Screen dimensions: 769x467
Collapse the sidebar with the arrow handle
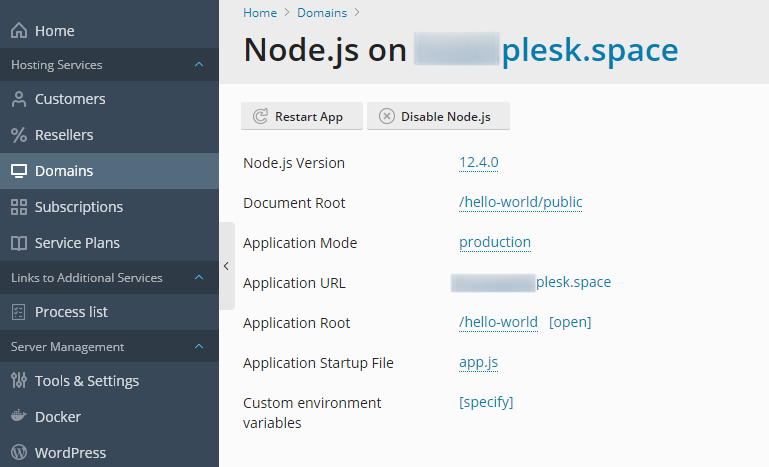click(227, 266)
